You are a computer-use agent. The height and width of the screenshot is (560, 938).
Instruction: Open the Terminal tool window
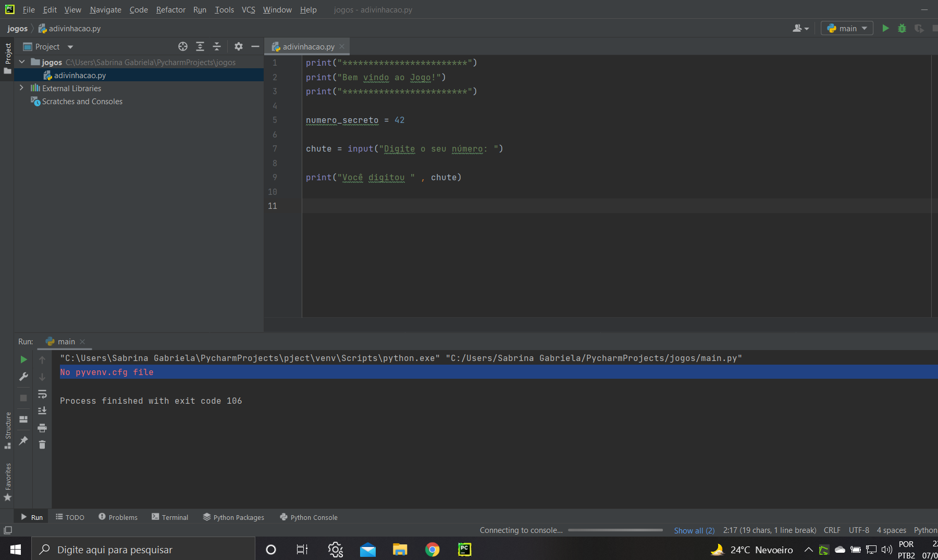coord(170,517)
